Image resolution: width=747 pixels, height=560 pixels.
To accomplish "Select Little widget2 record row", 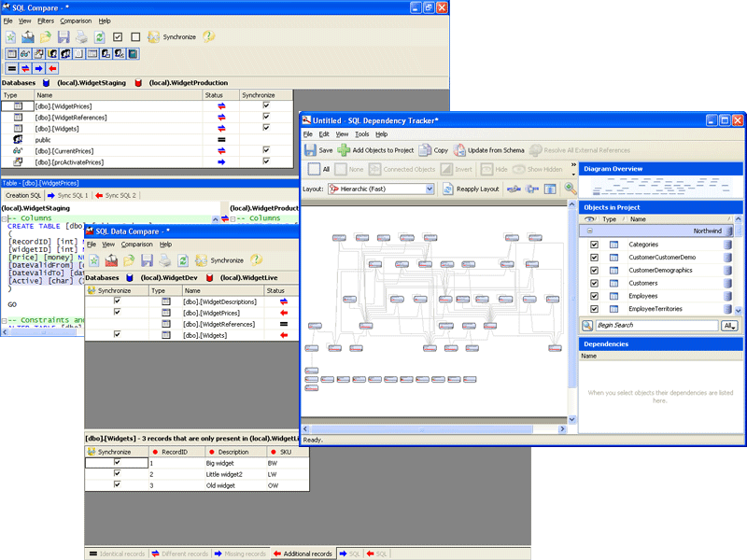I will 197,474.
